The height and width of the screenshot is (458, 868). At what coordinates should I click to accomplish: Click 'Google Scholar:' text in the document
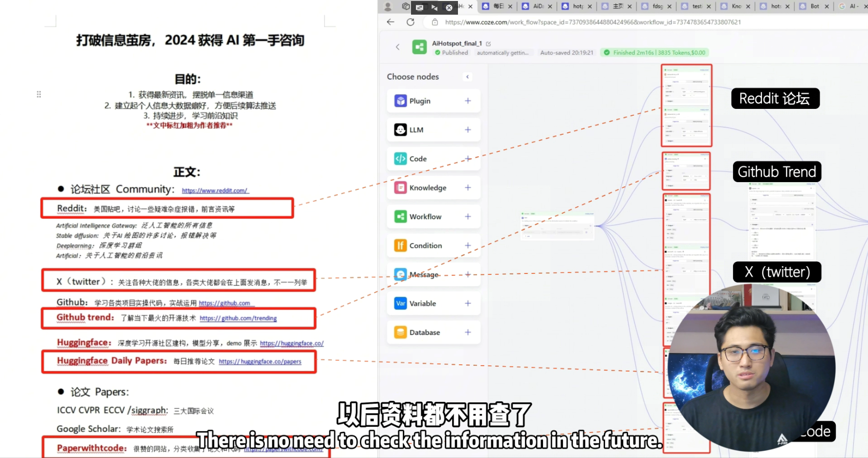(88, 429)
